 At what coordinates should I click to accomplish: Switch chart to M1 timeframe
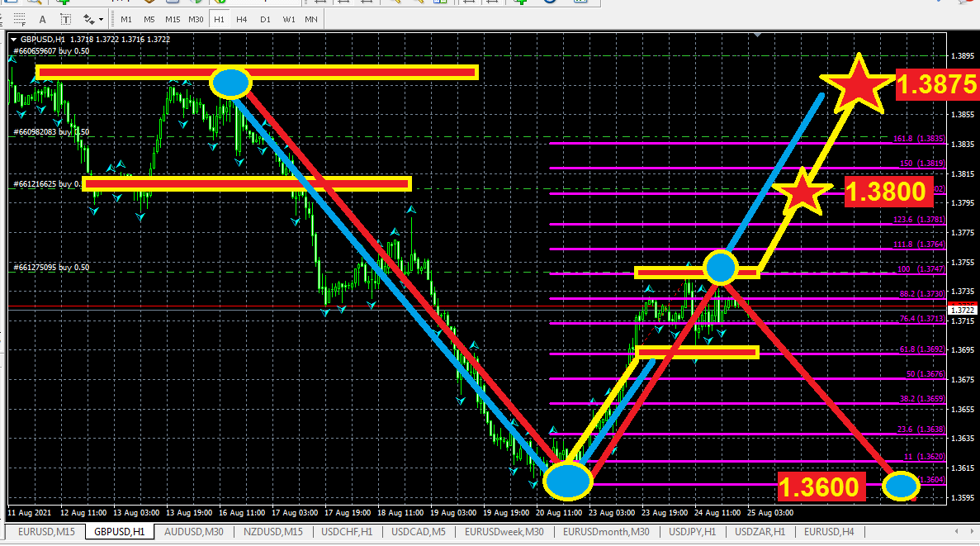coord(125,18)
